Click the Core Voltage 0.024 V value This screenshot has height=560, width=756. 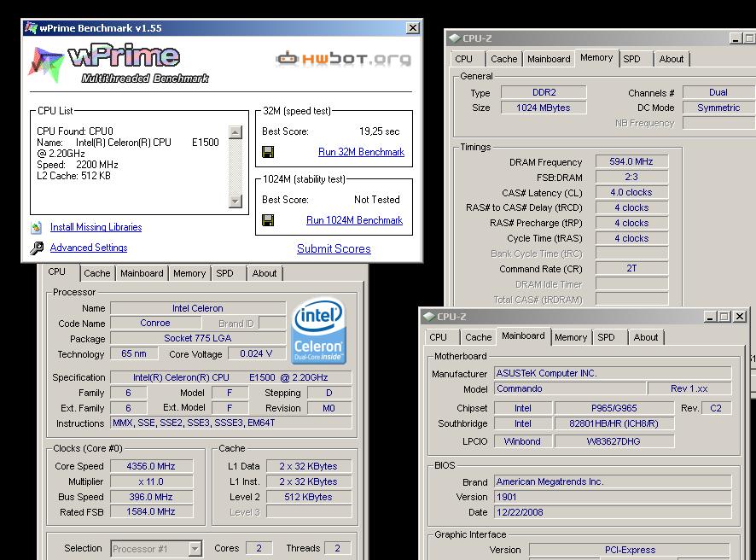[257, 353]
